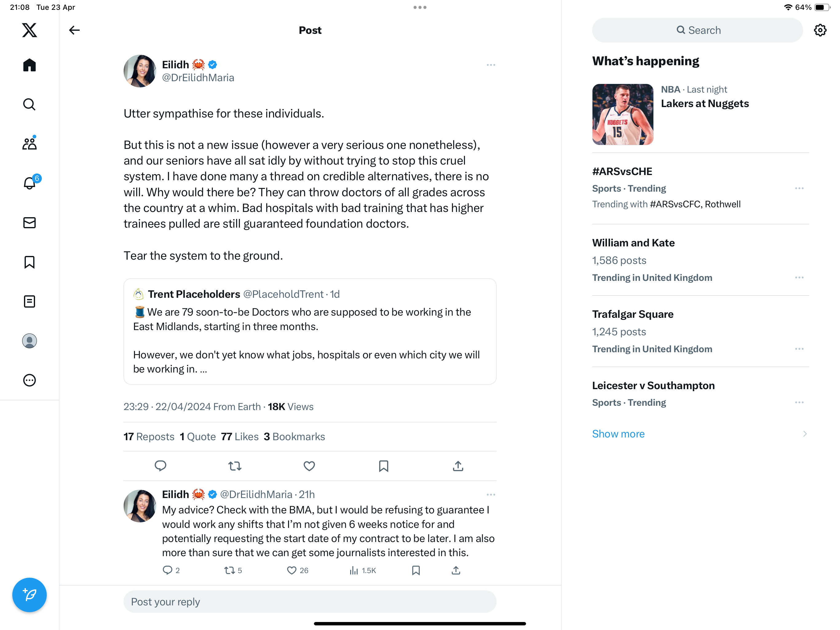This screenshot has width=840, height=630.
Task: Tap the compose new post button
Action: pos(29,595)
